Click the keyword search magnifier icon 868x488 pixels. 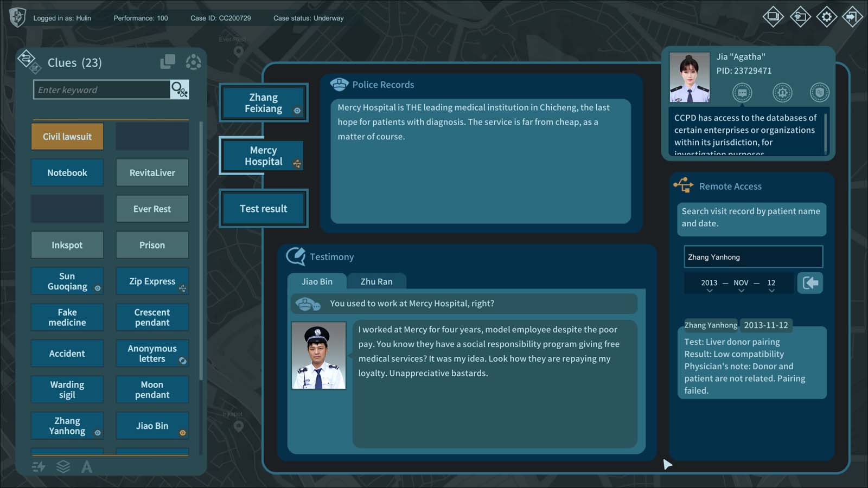[x=179, y=89]
